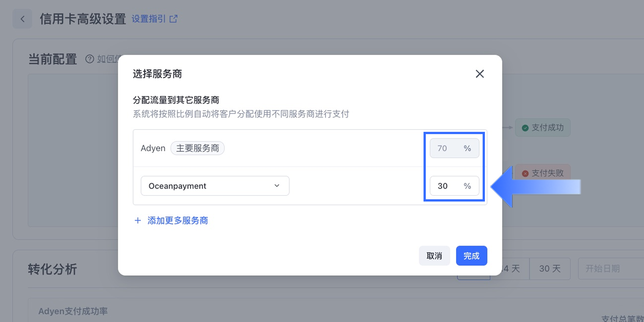The width and height of the screenshot is (644, 322).
Task: Click the 取消 button
Action: coord(434,256)
